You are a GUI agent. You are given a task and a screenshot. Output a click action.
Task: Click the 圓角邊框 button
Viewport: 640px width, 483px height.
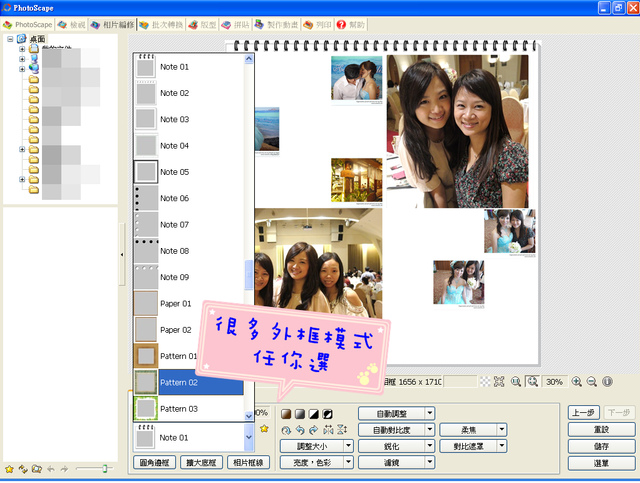[154, 463]
